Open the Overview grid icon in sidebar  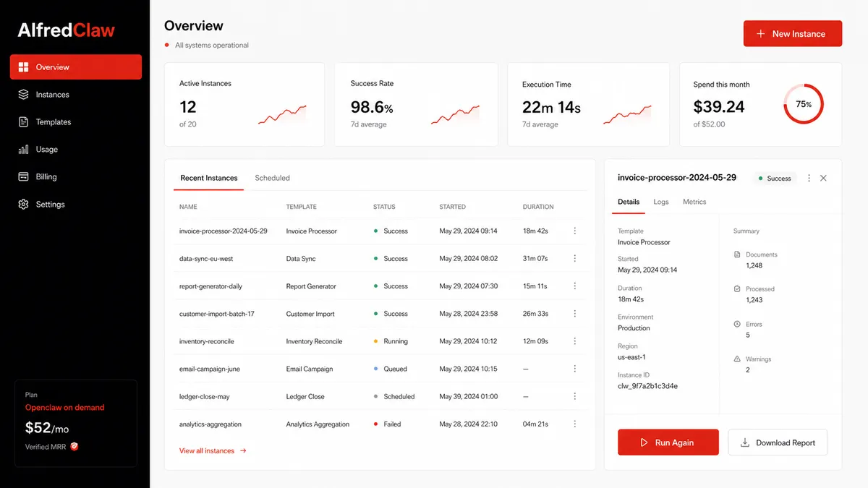(x=23, y=67)
